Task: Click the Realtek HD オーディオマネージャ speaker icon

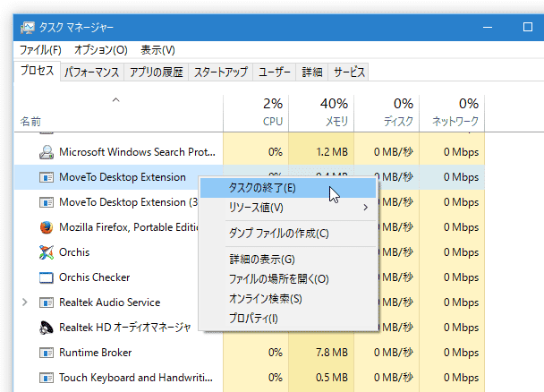Action: (x=47, y=328)
